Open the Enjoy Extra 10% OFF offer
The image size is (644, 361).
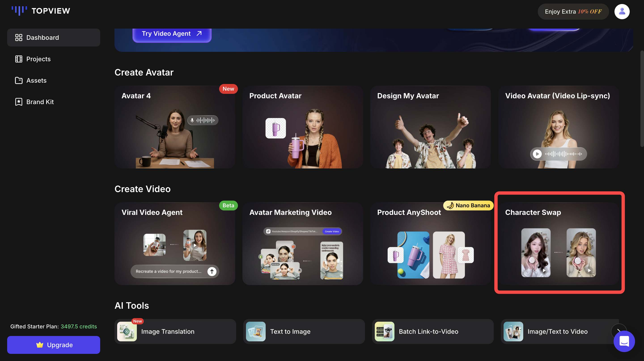coord(573,11)
